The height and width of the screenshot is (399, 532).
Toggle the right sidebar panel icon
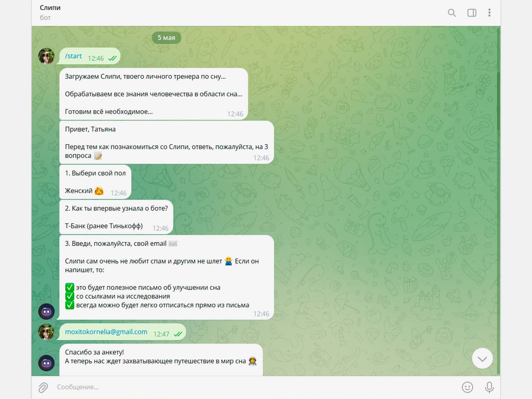[472, 13]
